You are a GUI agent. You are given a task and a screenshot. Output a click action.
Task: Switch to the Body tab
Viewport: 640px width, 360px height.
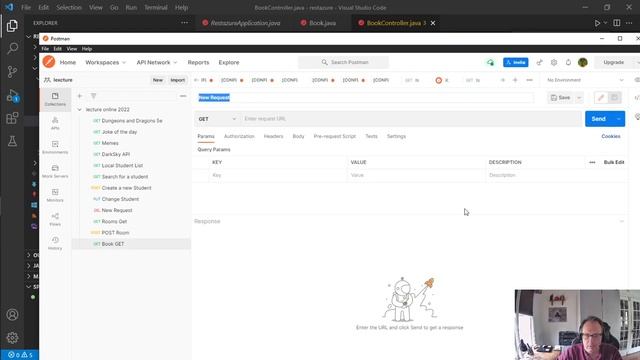pos(298,136)
